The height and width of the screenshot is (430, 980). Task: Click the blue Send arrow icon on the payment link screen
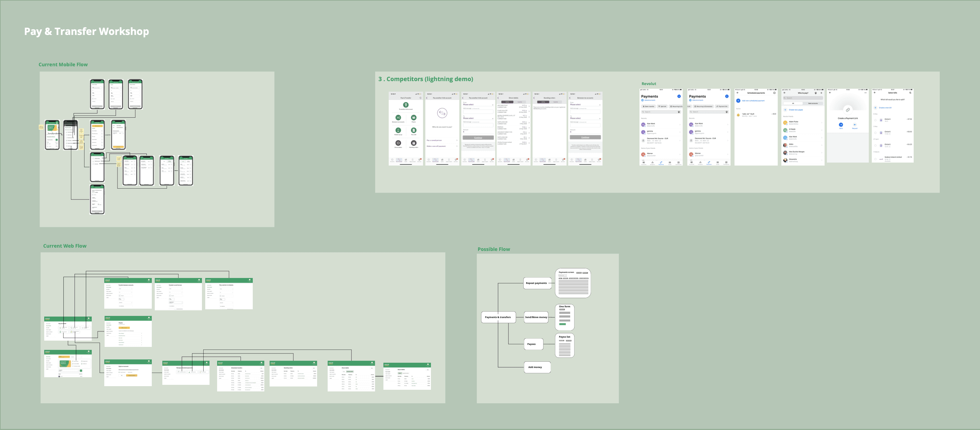841,125
